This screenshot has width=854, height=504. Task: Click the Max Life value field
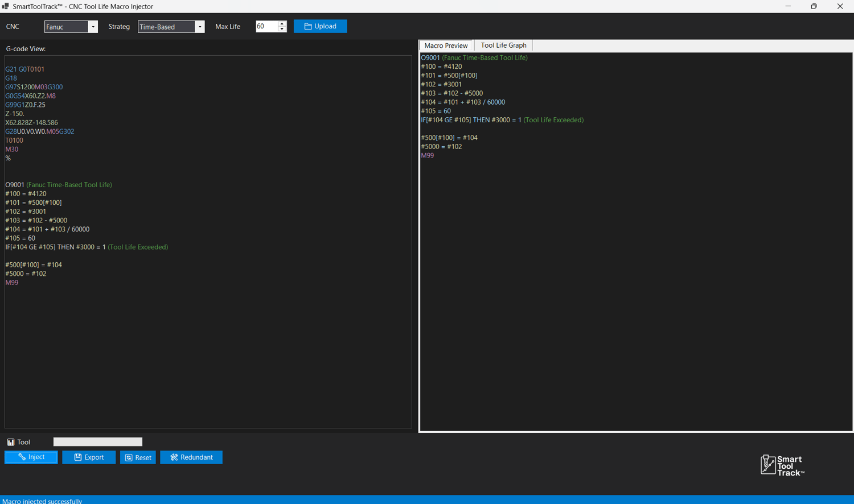266,26
